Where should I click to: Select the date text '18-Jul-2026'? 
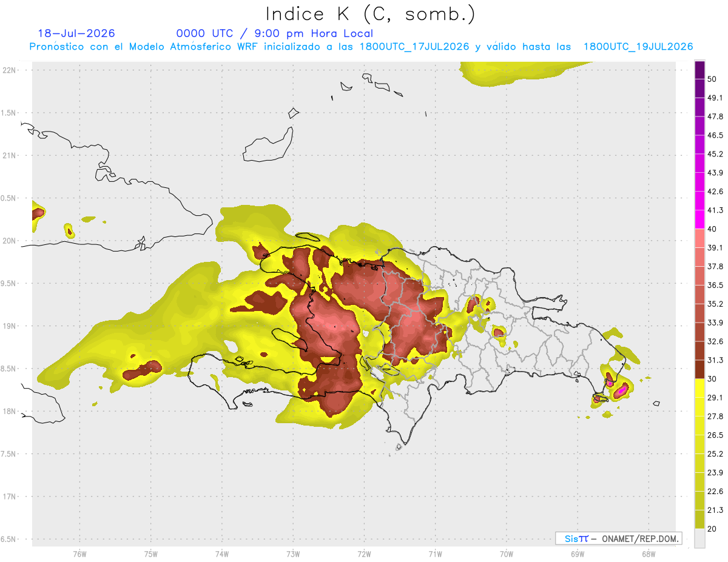pos(76,33)
